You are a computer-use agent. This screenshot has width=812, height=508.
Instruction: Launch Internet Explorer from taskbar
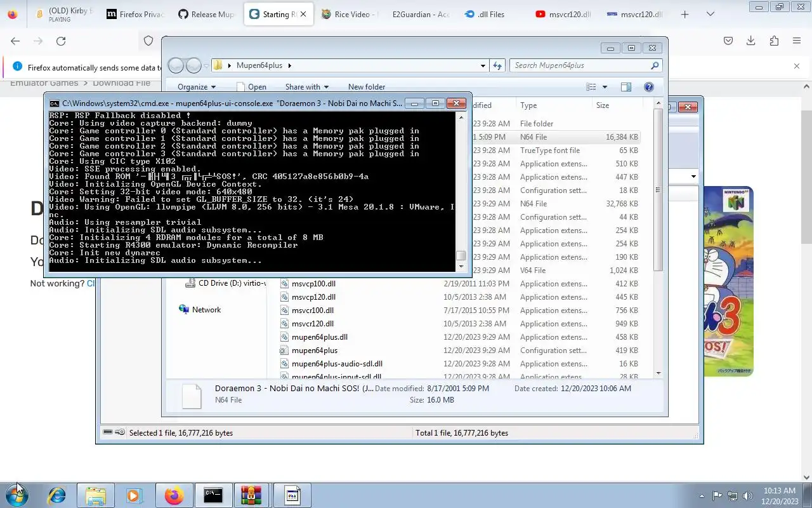pos(57,495)
